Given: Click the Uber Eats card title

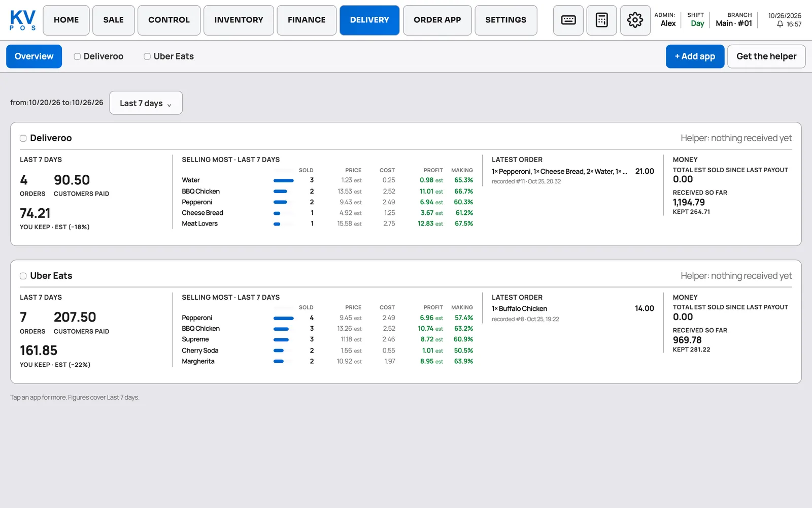Looking at the screenshot, I should (51, 276).
